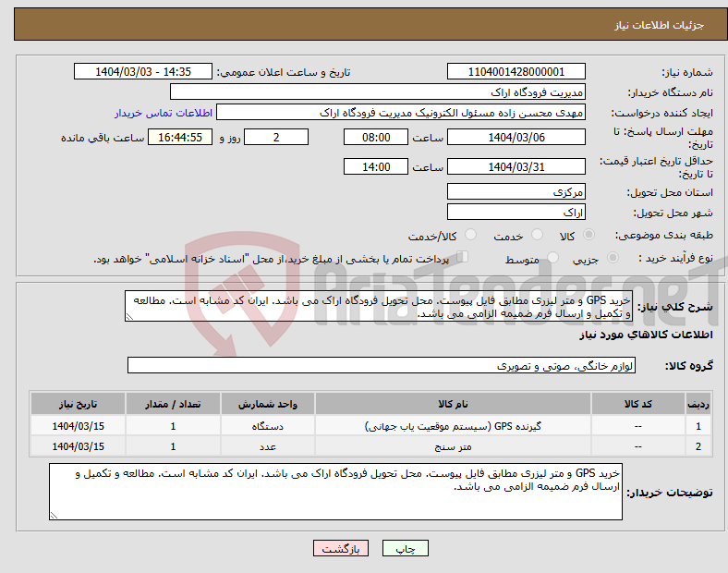Toggle the اسناد خزانه اسلامی payment checkbox
The height and width of the screenshot is (573, 728).
pyautogui.click(x=463, y=257)
